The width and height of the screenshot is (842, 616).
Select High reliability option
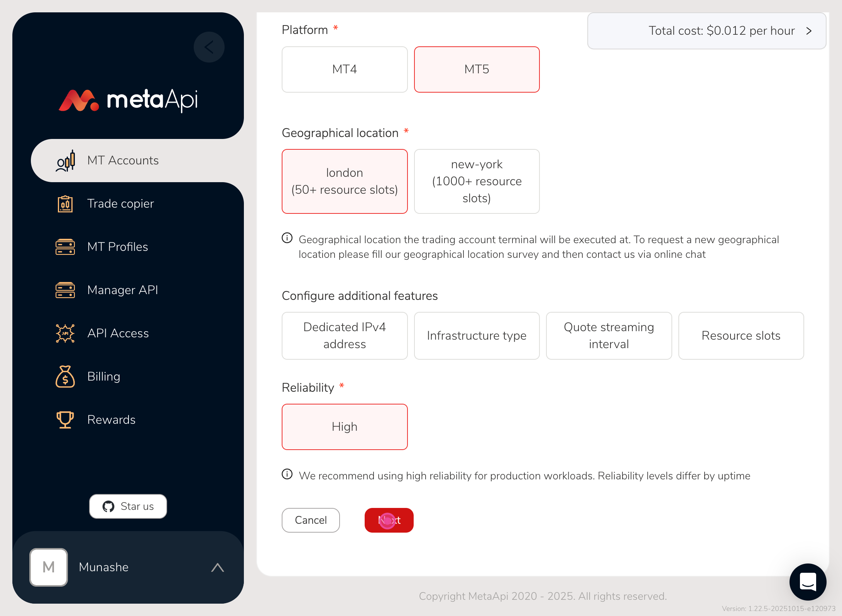coord(345,427)
